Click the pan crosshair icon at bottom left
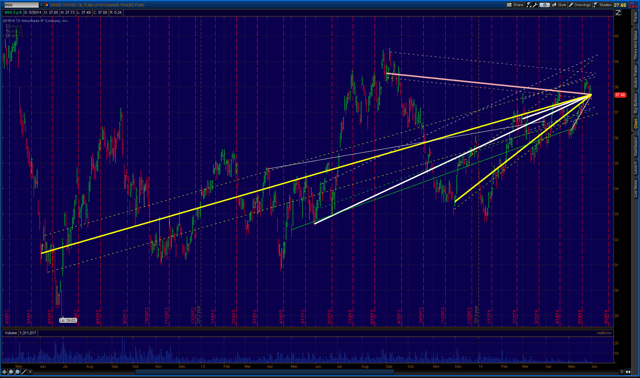The image size is (640, 378). (x=4, y=372)
